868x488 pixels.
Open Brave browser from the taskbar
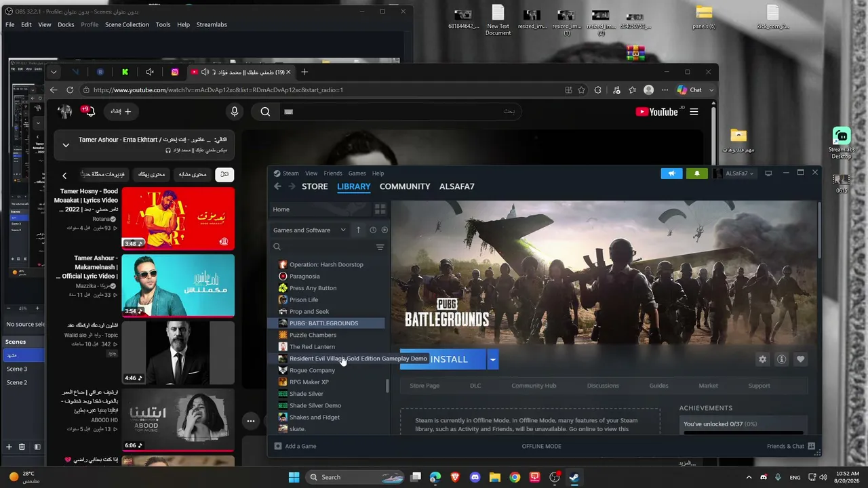455,477
